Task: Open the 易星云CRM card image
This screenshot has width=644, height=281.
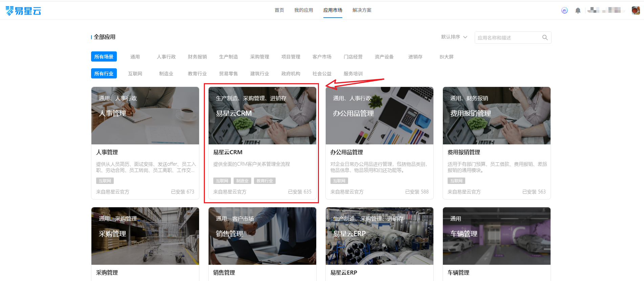Action: pos(262,116)
